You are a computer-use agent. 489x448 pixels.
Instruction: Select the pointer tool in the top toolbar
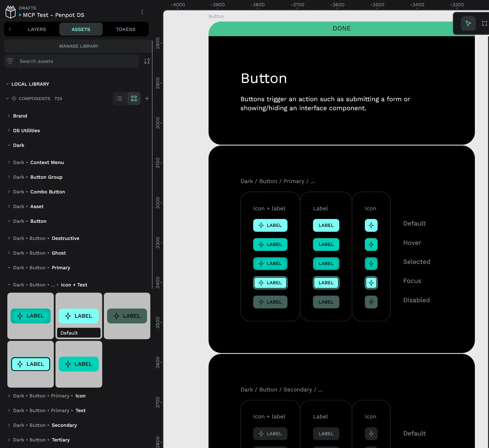(x=468, y=23)
